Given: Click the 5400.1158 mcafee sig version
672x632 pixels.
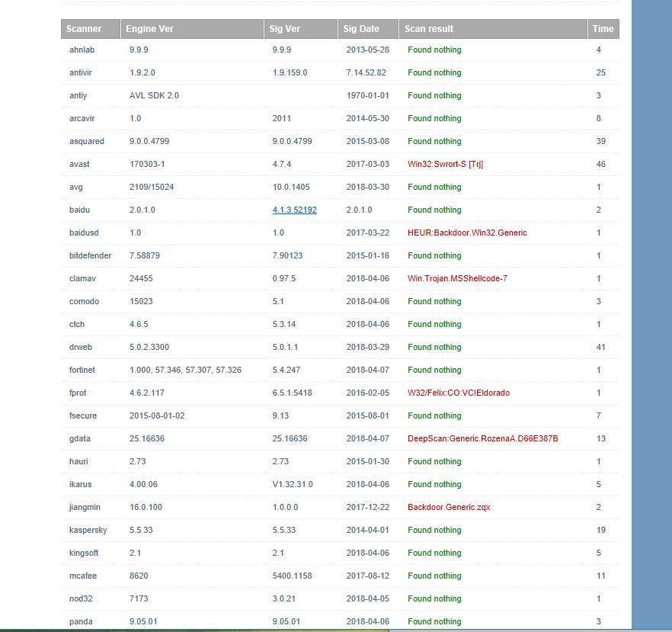Looking at the screenshot, I should 293,576.
